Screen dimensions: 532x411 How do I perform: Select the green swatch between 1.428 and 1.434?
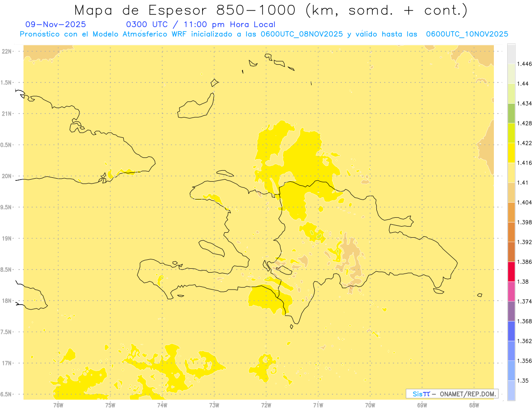click(x=511, y=114)
